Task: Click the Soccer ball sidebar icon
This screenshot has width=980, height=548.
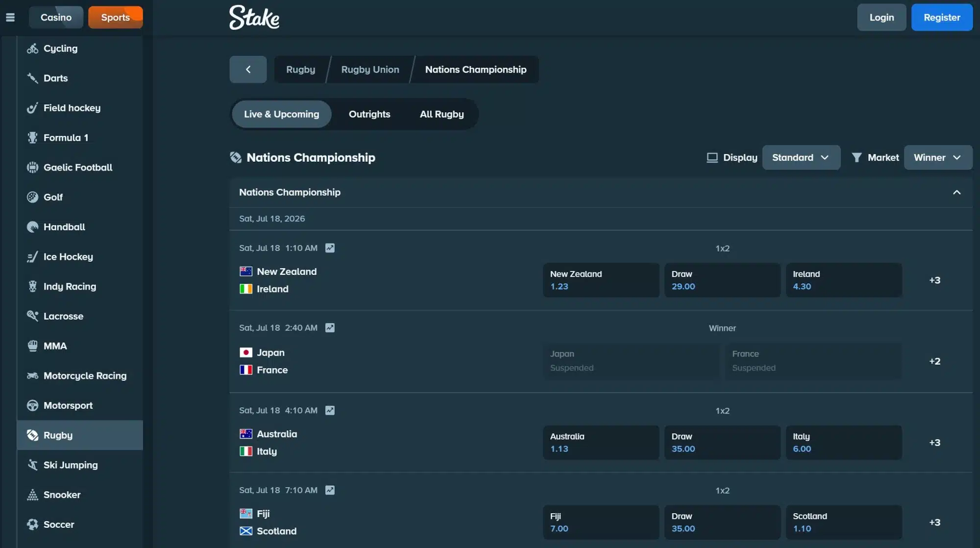Action: tap(32, 524)
